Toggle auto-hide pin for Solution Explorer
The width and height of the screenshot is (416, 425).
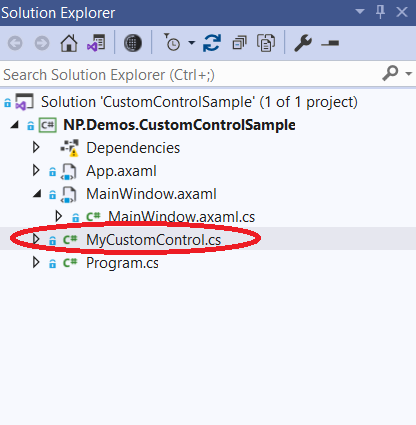coord(380,12)
